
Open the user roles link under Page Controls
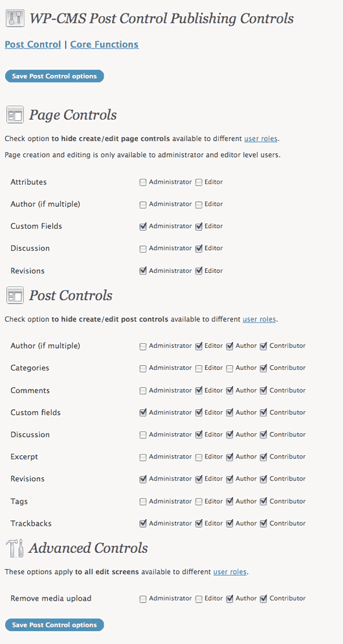tap(261, 139)
